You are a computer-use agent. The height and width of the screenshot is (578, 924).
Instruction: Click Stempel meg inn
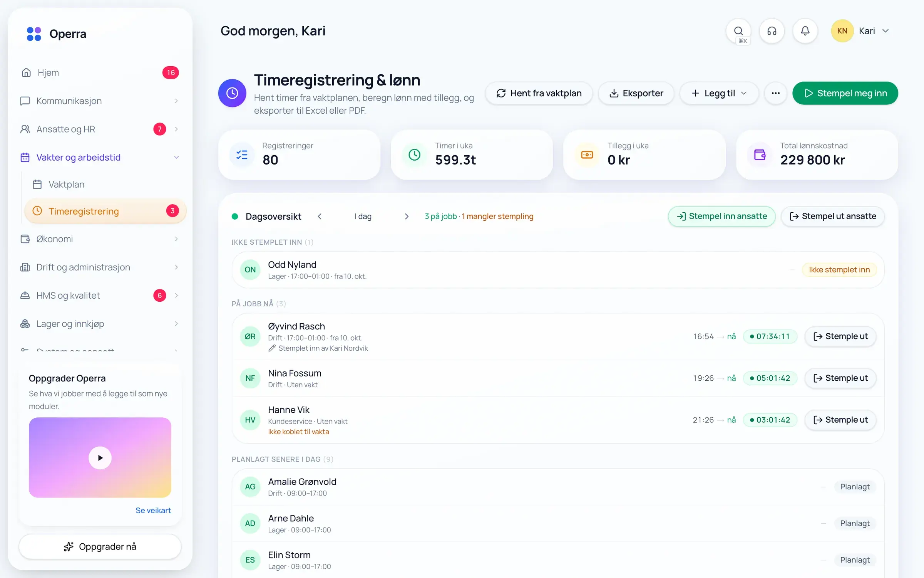(x=845, y=93)
